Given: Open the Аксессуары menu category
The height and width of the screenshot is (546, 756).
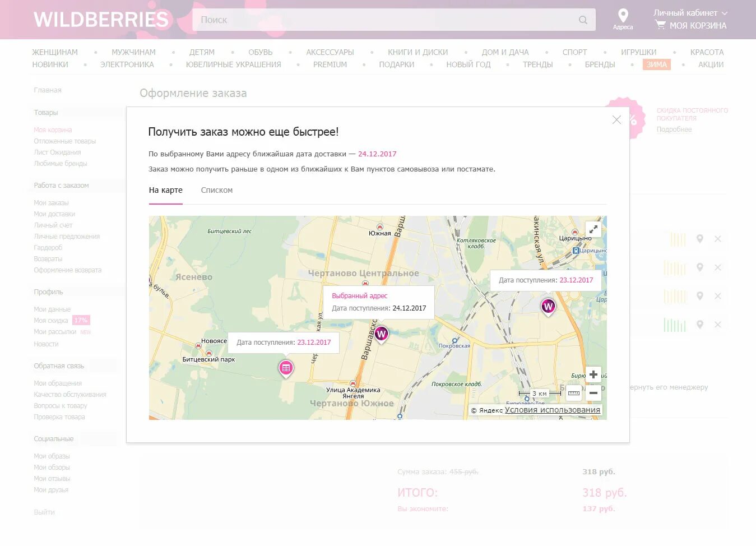Looking at the screenshot, I should pos(330,52).
